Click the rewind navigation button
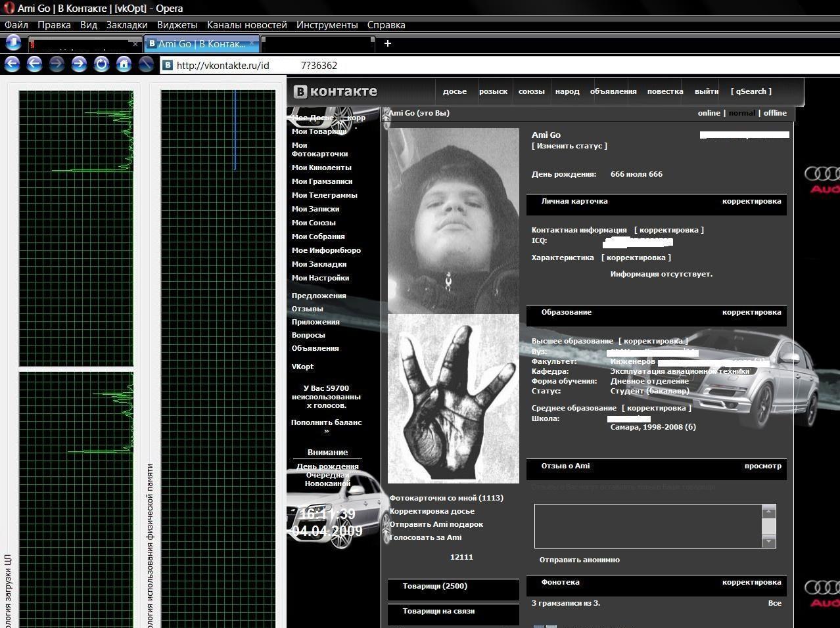 pyautogui.click(x=12, y=64)
